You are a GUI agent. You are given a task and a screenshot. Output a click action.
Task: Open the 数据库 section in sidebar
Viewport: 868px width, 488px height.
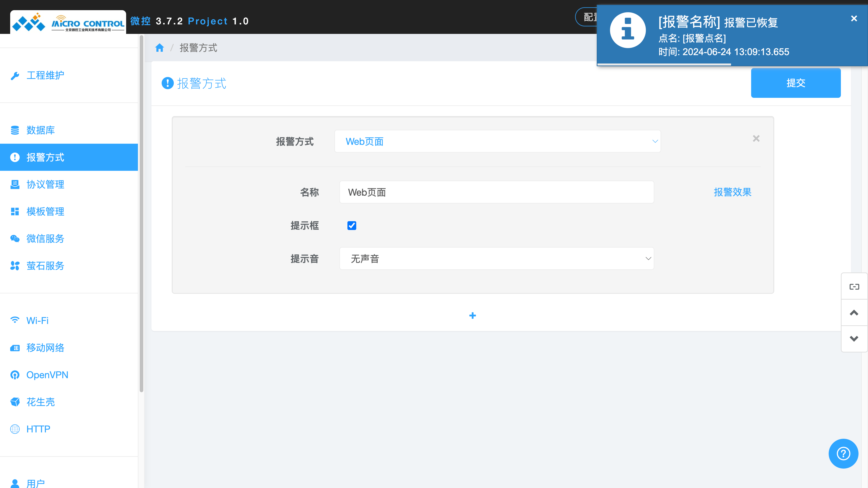(40, 130)
